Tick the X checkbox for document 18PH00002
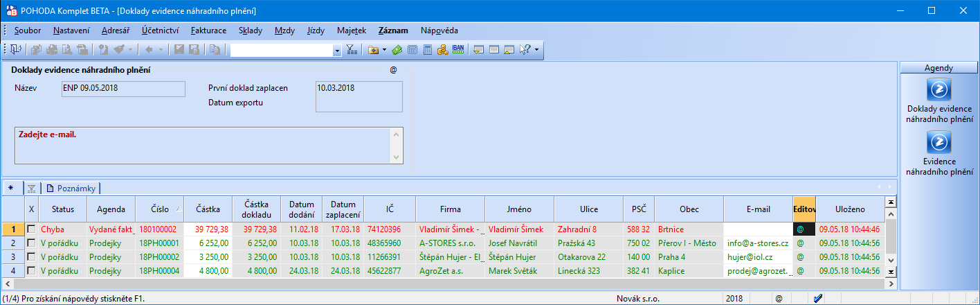This screenshot has height=305, width=980. 31,257
